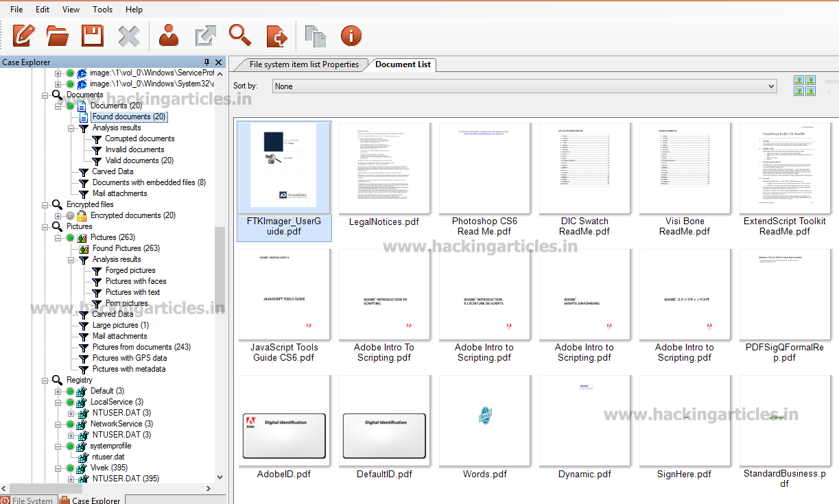This screenshot has width=839, height=504.
Task: Expand the Encrypted documents (20) node
Action: click(58, 216)
